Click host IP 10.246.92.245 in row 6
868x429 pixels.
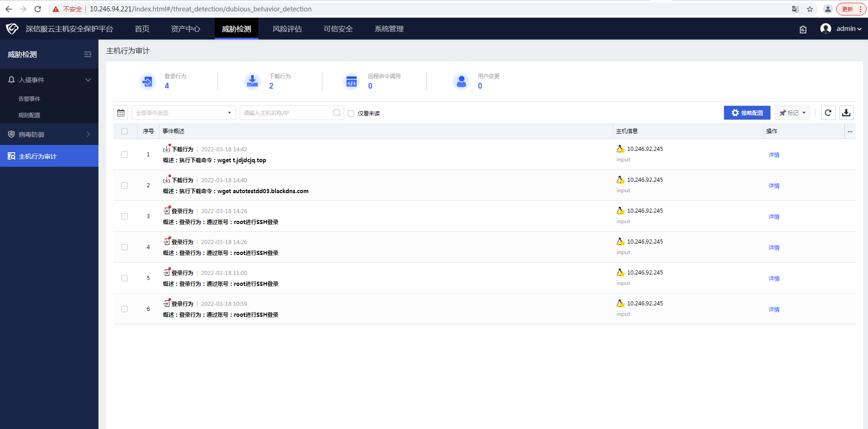pos(645,303)
